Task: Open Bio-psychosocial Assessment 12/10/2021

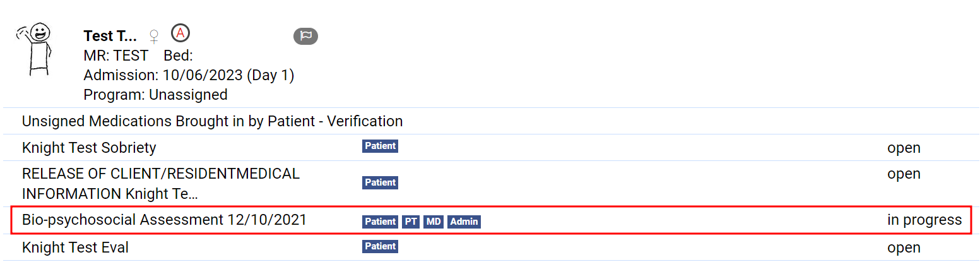Action: click(164, 220)
